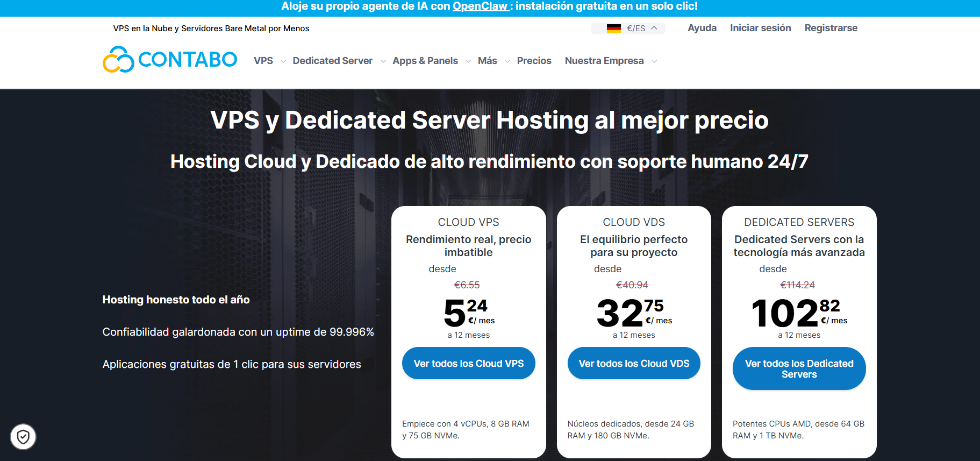Click the CLOUD VPS card title

(x=469, y=222)
